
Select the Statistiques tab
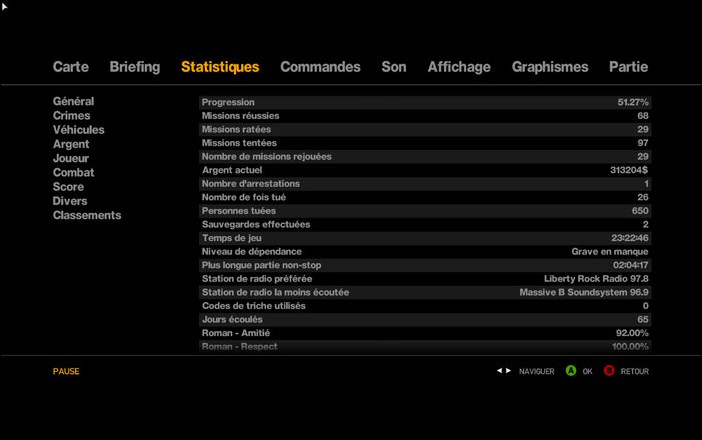click(220, 67)
